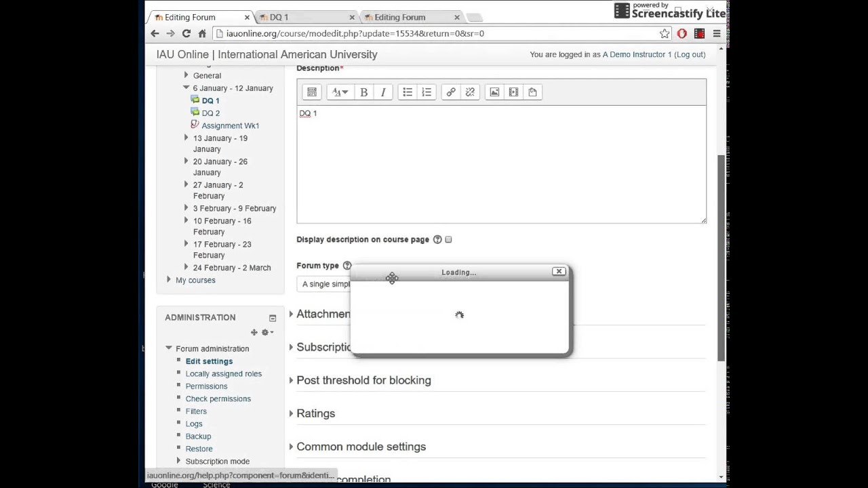Image resolution: width=868 pixels, height=488 pixels.
Task: Expand the 10 February - 16 February node
Action: (186, 220)
